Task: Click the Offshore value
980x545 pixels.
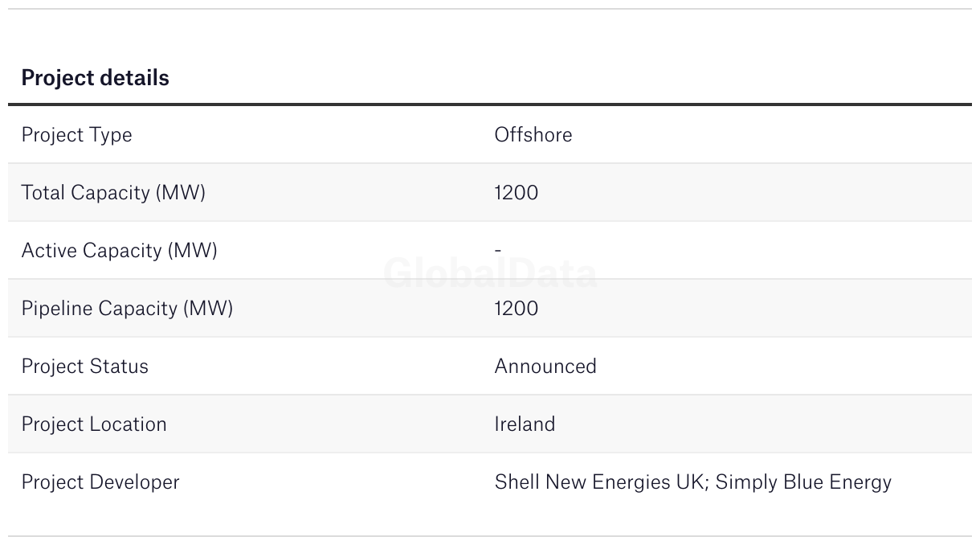Action: (x=533, y=134)
